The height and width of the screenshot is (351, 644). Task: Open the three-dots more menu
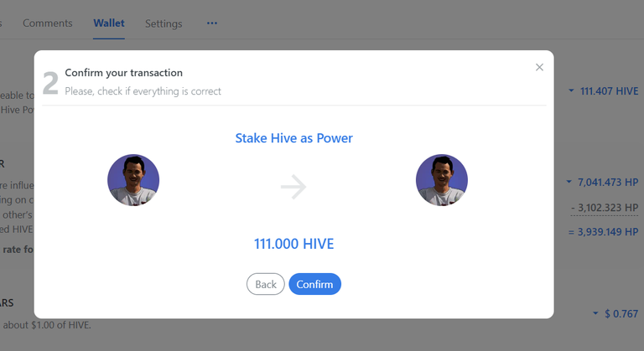pyautogui.click(x=212, y=23)
